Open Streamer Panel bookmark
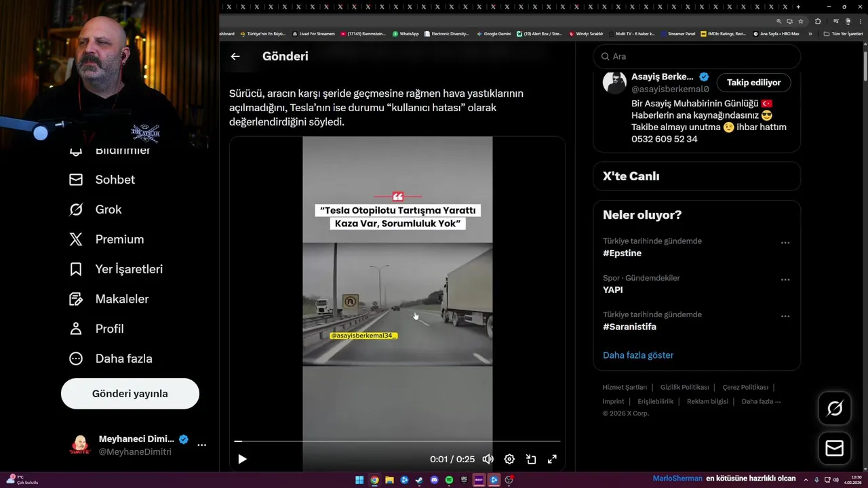Image resolution: width=868 pixels, height=488 pixels. click(x=677, y=33)
